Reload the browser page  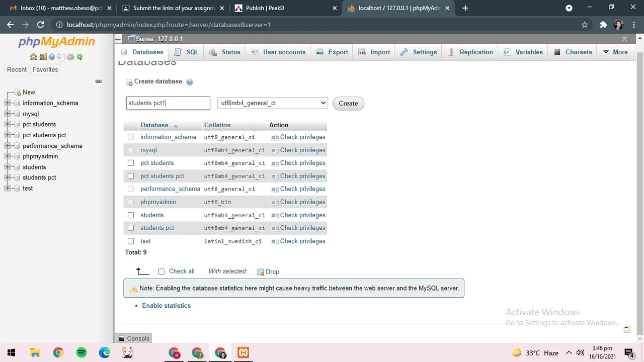(41, 25)
